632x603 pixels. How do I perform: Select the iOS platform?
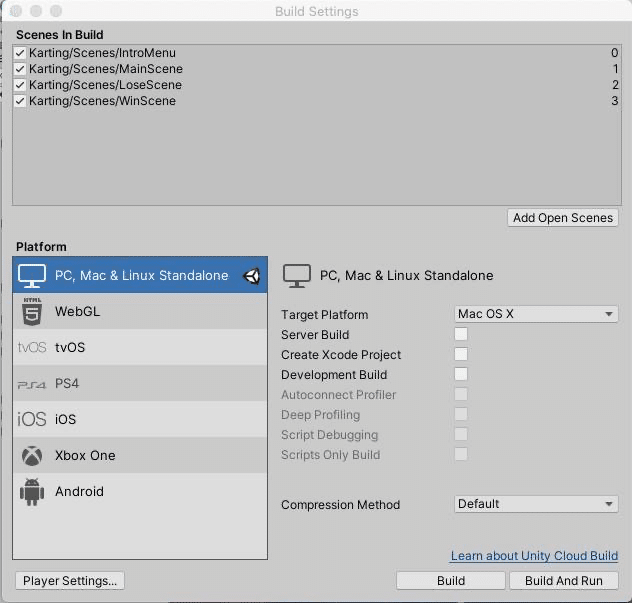tap(140, 419)
